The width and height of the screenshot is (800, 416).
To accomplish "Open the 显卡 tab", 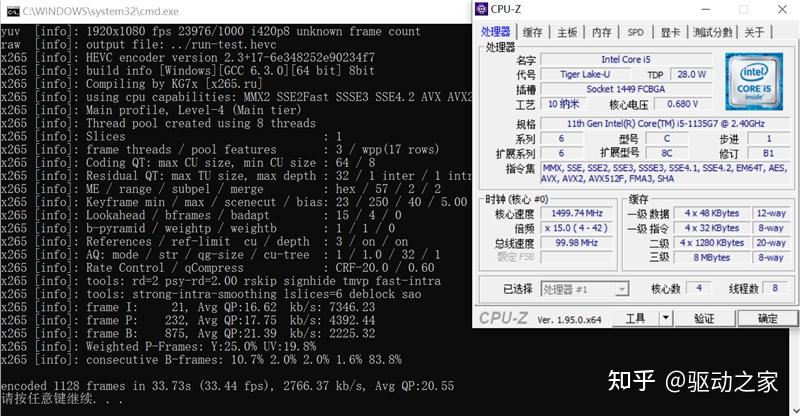I will click(x=670, y=33).
